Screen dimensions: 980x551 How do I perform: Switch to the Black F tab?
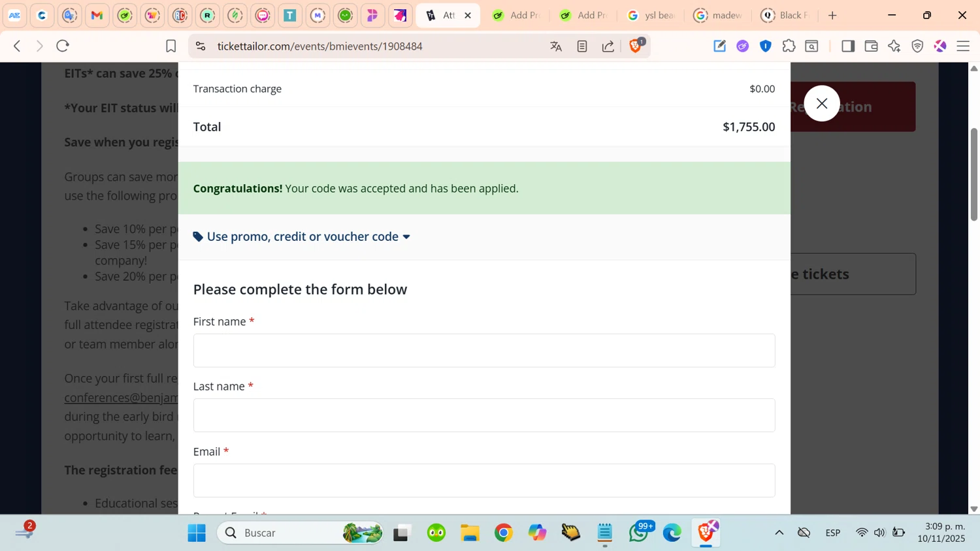click(785, 15)
